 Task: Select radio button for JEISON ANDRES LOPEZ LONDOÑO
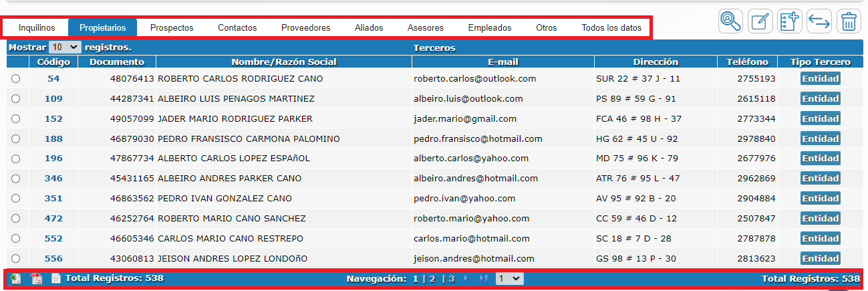click(16, 259)
